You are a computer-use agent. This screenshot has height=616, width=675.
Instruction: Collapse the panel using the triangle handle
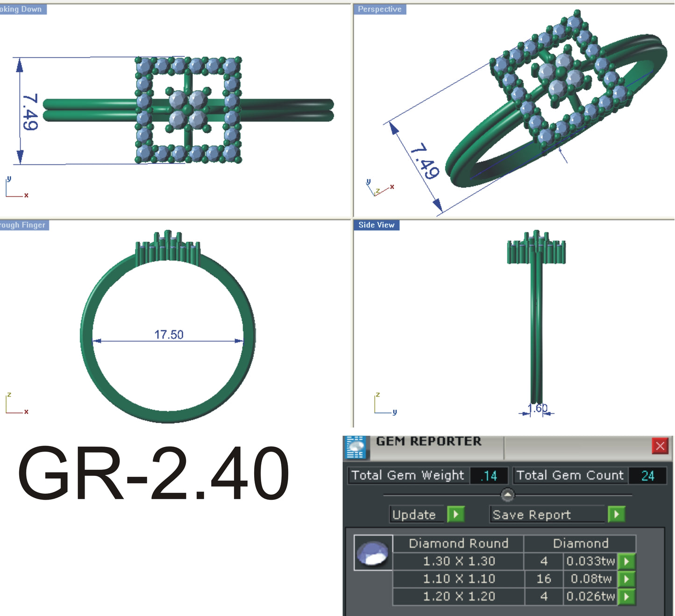(508, 495)
